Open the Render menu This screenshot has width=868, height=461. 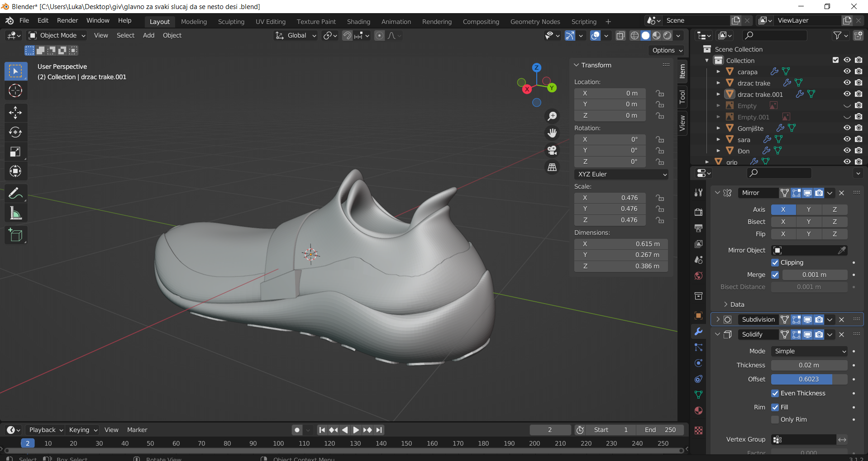point(67,20)
